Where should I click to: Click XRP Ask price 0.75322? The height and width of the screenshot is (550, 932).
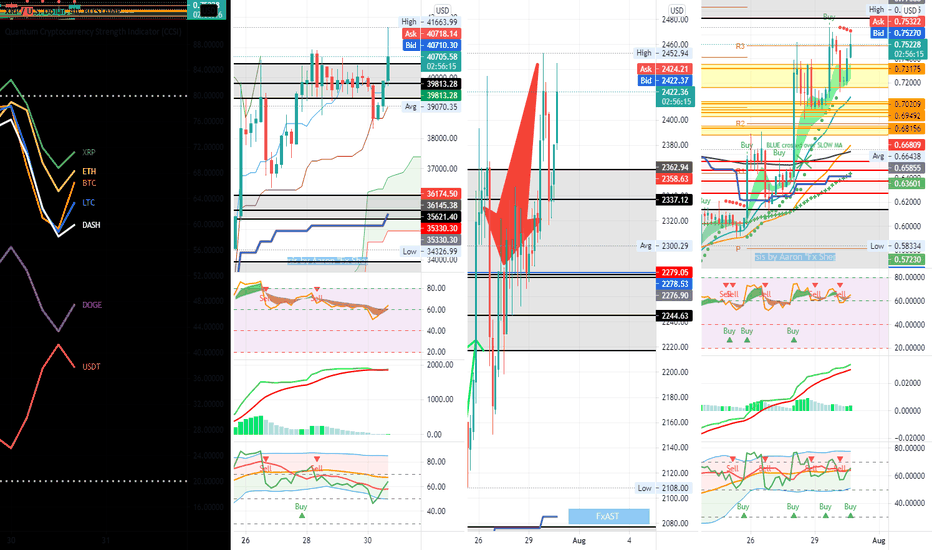(898, 22)
